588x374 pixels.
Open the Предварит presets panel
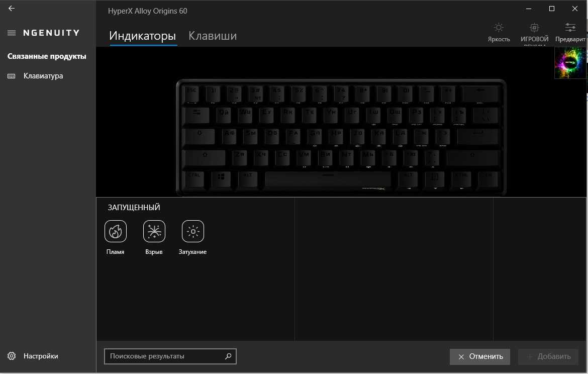point(570,33)
